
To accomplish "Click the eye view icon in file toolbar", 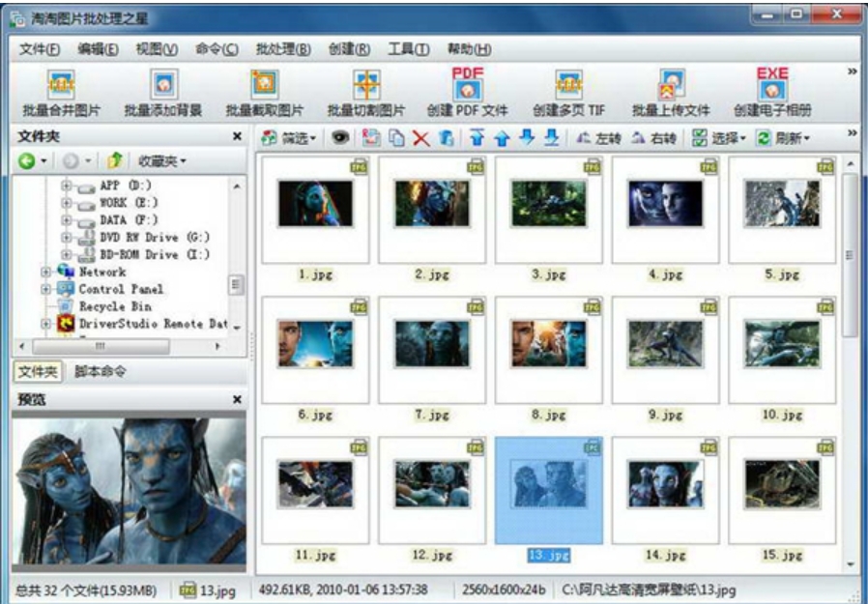I will click(x=340, y=137).
